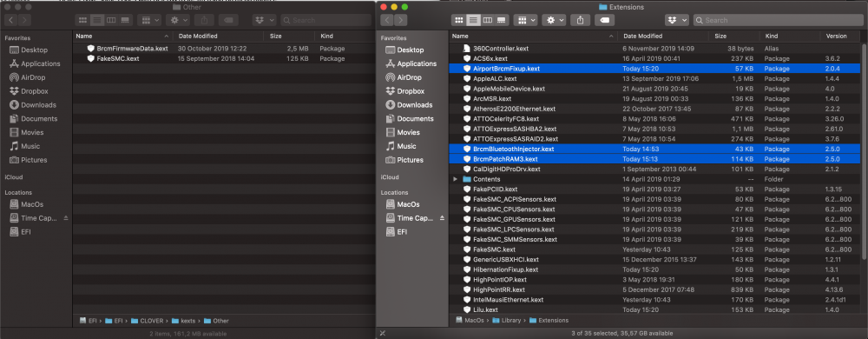Sort Extensions list by Version column
This screenshot has height=339, width=868.
(x=840, y=36)
